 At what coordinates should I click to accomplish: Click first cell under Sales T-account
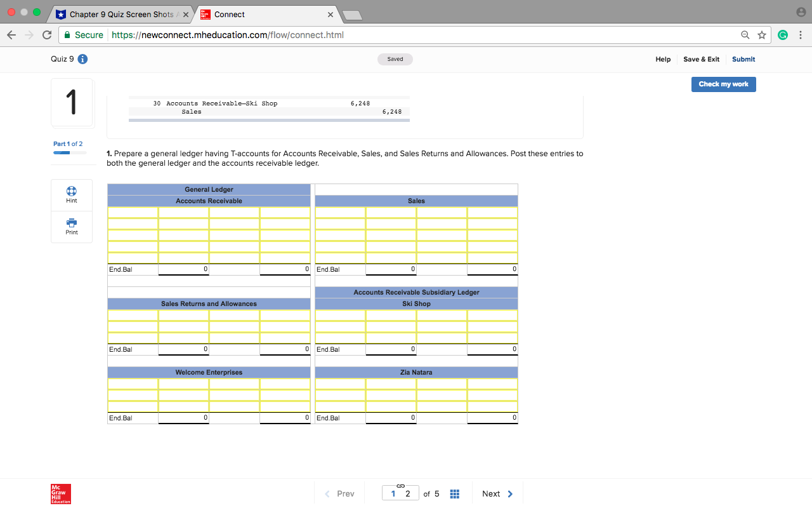340,213
